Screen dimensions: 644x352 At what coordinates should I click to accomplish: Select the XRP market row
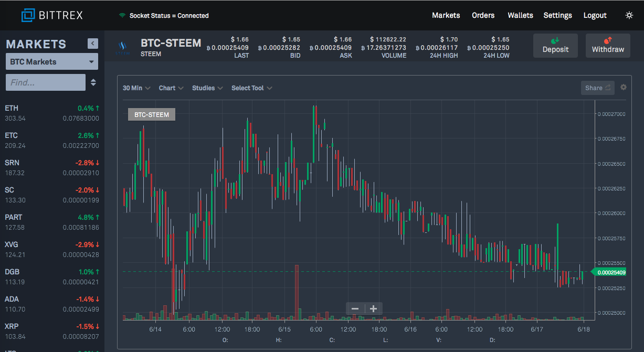[52, 331]
